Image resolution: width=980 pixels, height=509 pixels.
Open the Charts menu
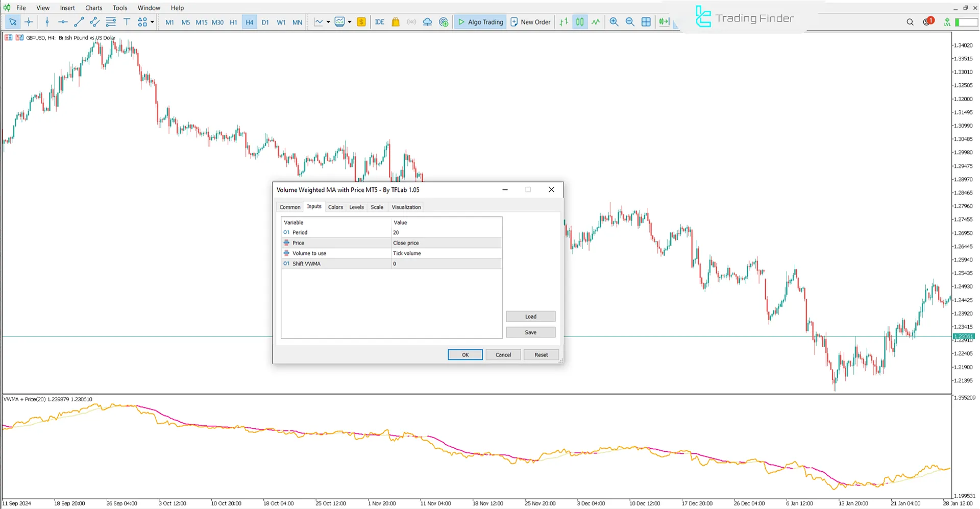tap(93, 8)
